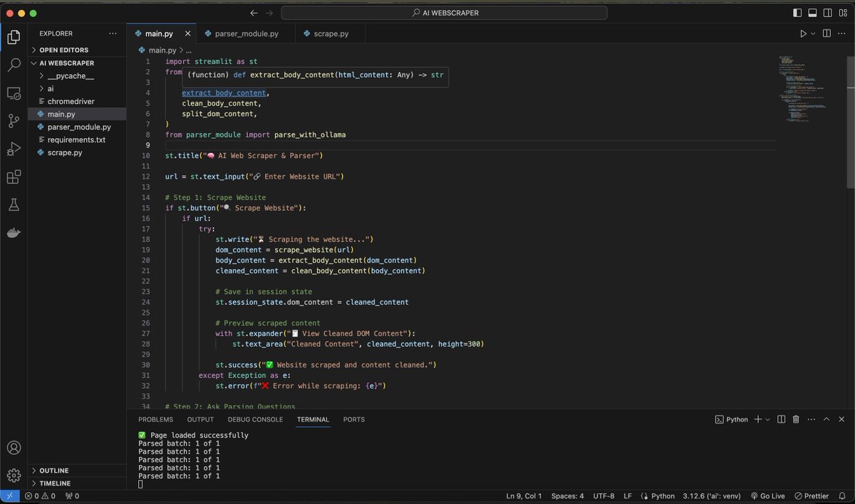Viewport: 855px width, 504px height.
Task: Click the errors and warnings status counter
Action: 40,496
